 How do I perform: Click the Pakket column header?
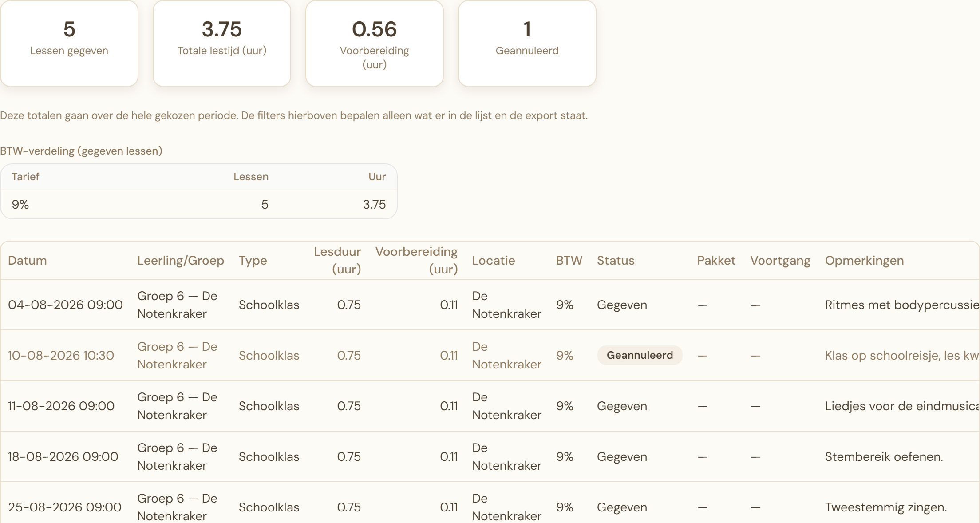(x=716, y=261)
